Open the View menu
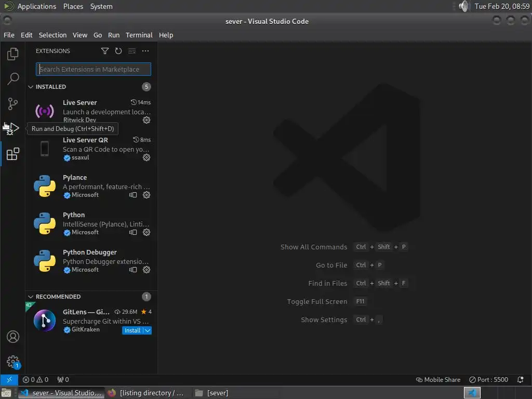 pyautogui.click(x=79, y=35)
